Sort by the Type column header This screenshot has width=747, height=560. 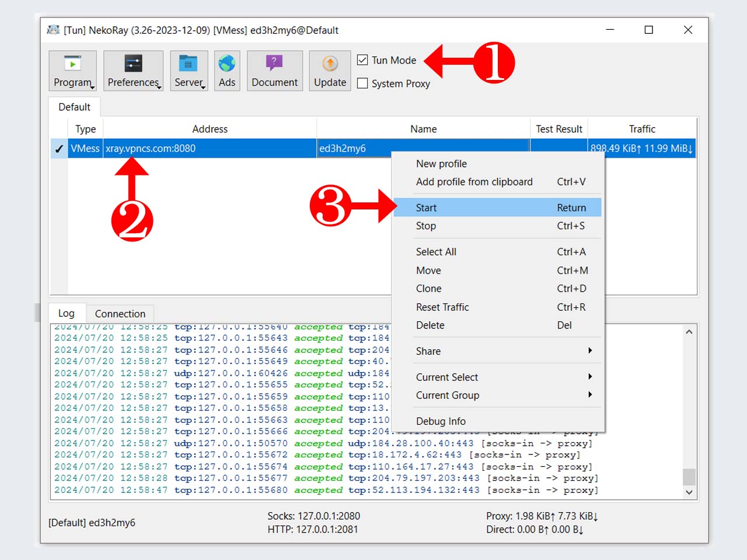tap(86, 129)
